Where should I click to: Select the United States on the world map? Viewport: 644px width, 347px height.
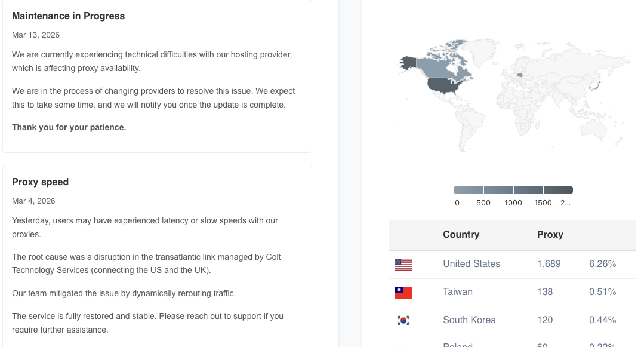point(446,85)
